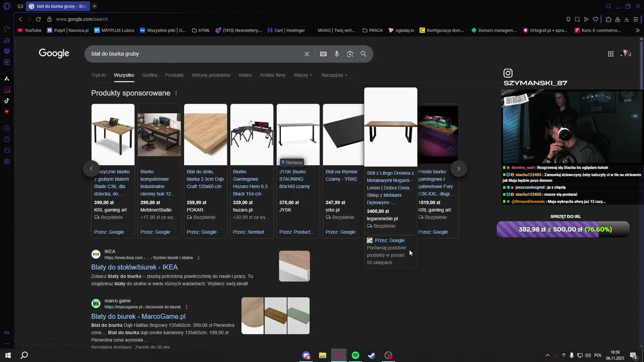Open the IKEA result thumbnail image
The image size is (644, 362).
pos(294,266)
